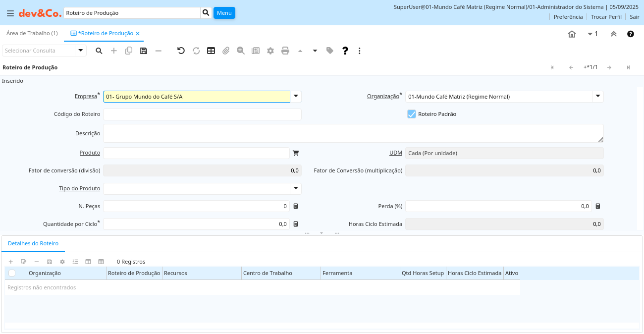Viewport: 644px width, 334px height.
Task: Expand the Tipo do Produto dropdown
Action: [x=296, y=189]
